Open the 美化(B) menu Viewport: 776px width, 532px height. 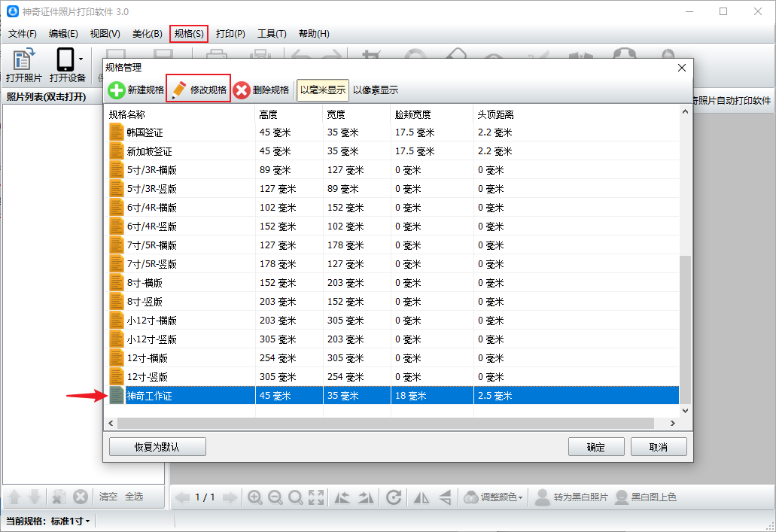(x=147, y=34)
